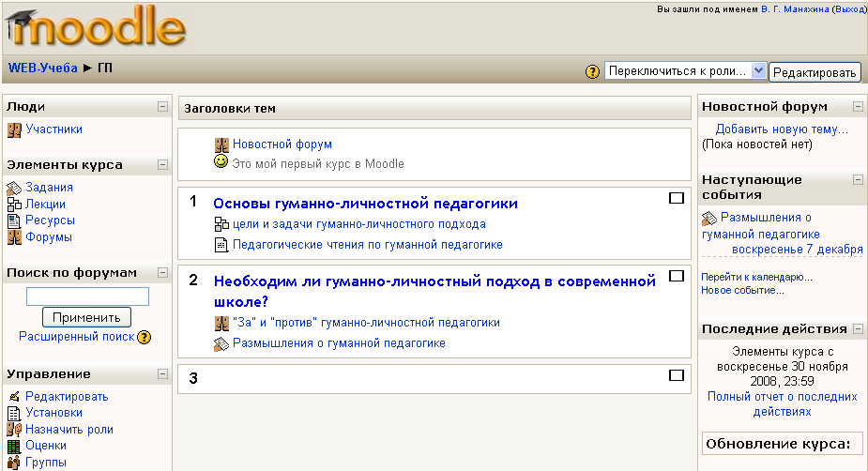Collapse the Новостной форум block

point(857,107)
